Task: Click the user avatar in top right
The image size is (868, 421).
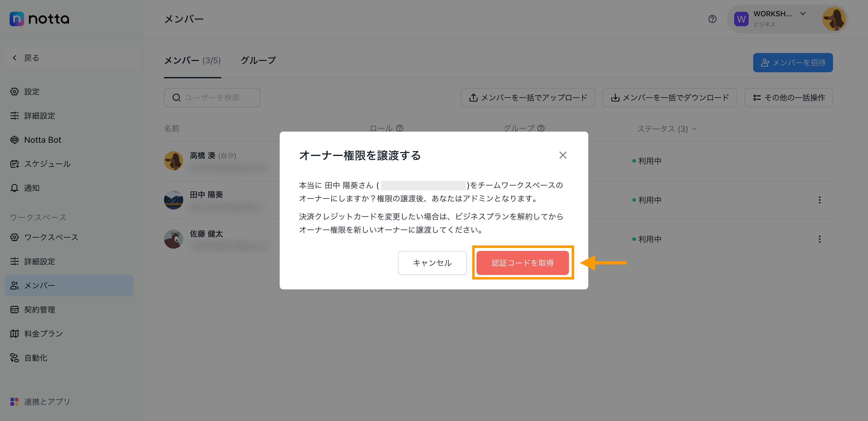Action: pos(834,19)
